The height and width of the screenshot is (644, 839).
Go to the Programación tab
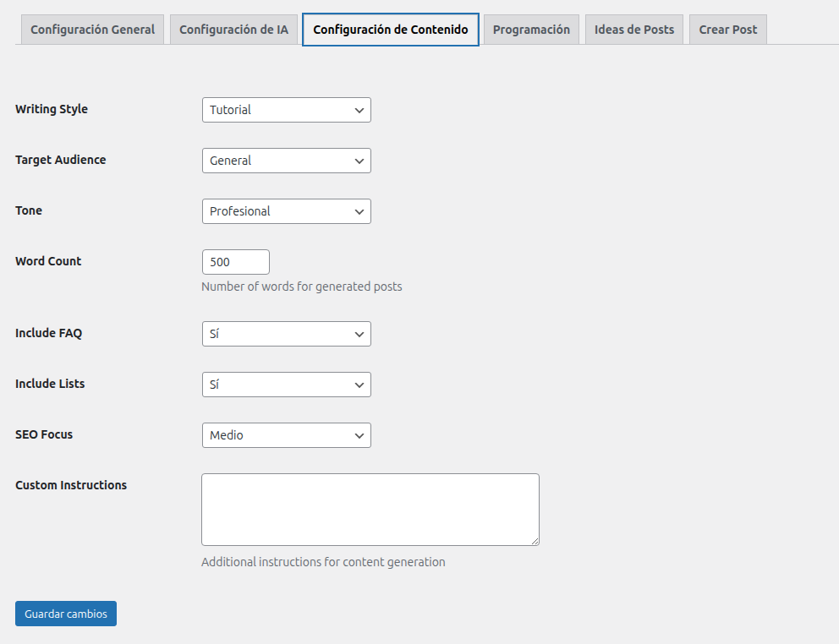tap(531, 30)
